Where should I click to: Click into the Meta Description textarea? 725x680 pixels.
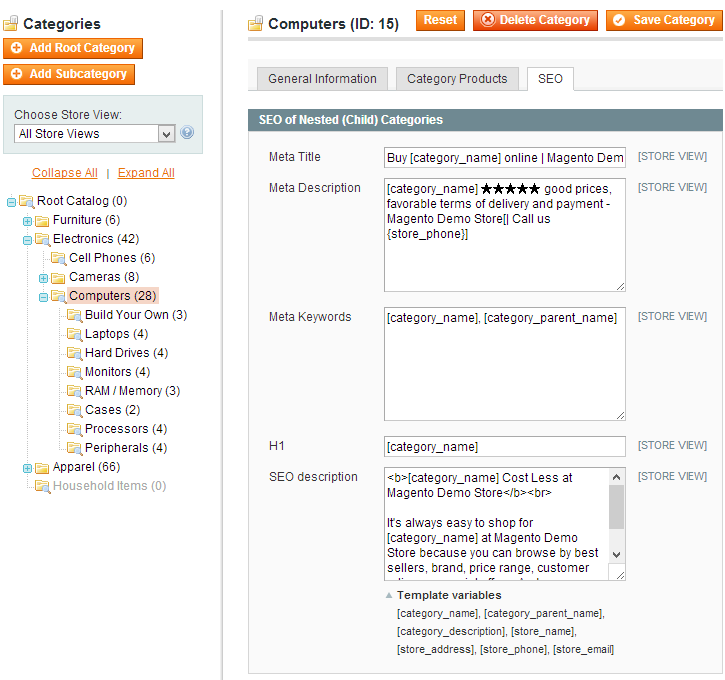[x=504, y=235]
